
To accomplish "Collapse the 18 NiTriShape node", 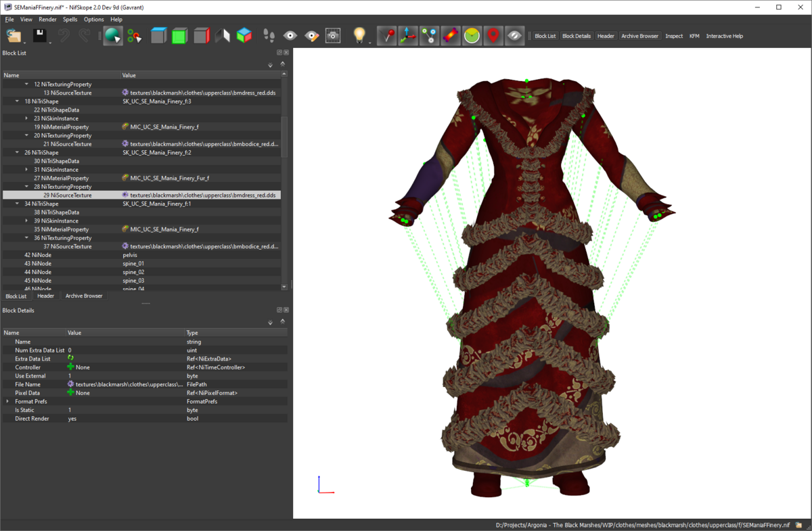I will [x=17, y=101].
